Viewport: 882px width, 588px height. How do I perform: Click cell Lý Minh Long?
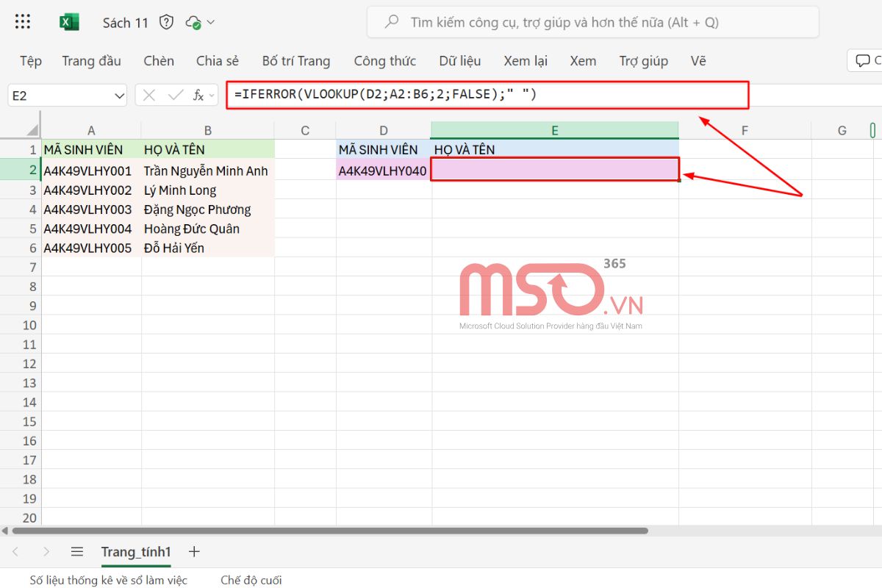click(x=208, y=190)
